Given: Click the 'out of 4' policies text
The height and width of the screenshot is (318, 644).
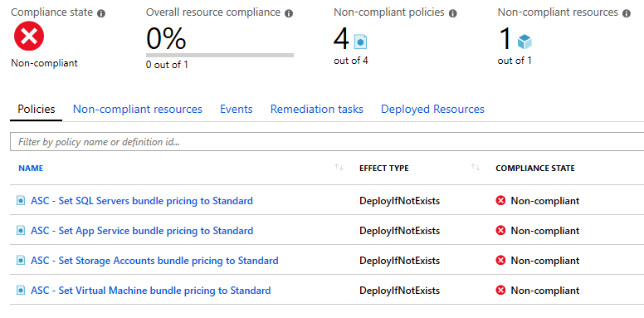Looking at the screenshot, I should (x=351, y=61).
